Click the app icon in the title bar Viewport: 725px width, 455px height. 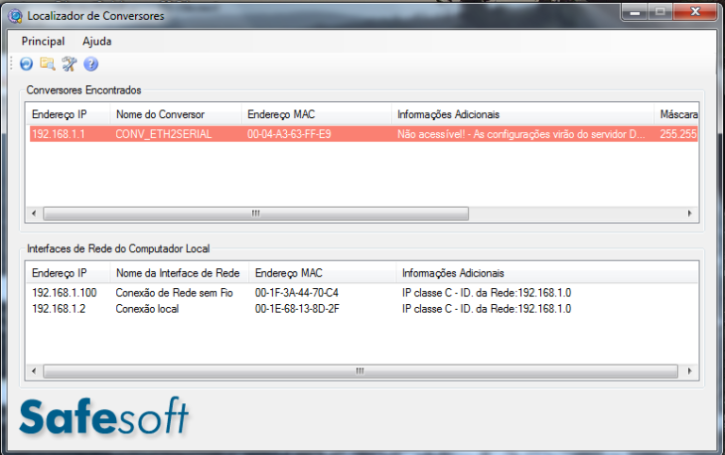tap(14, 16)
